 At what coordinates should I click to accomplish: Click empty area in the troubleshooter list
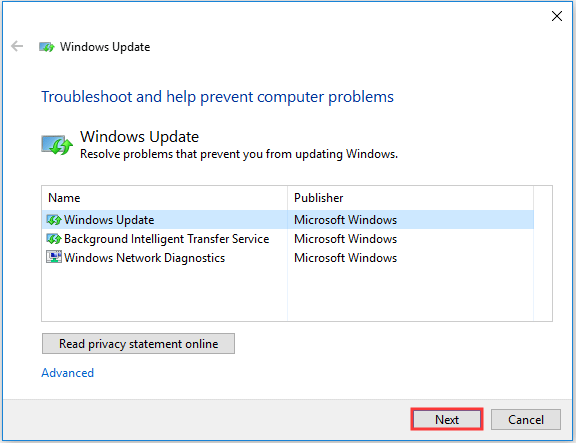288,294
